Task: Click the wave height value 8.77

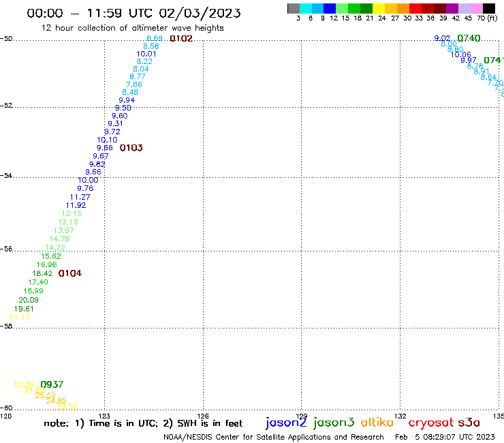Action: [138, 76]
